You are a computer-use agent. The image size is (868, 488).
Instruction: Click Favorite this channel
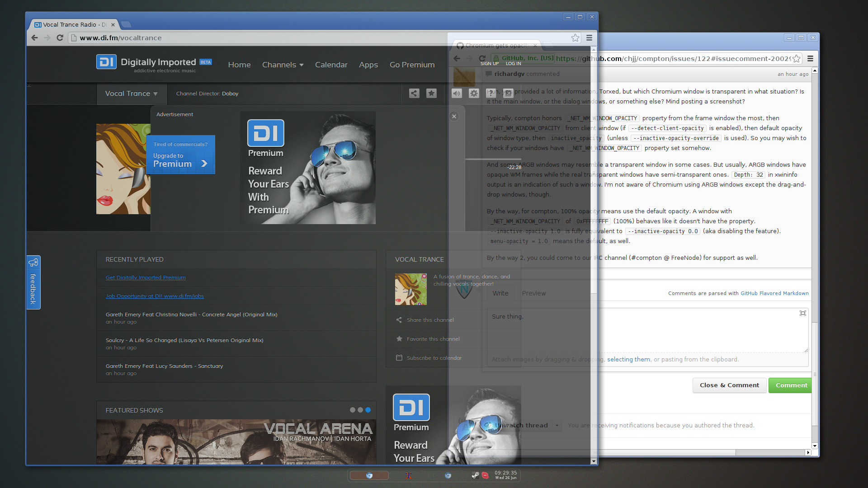(x=433, y=339)
